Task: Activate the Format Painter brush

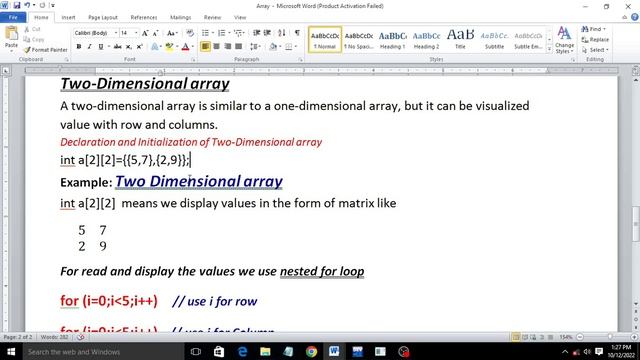Action: 45,50
